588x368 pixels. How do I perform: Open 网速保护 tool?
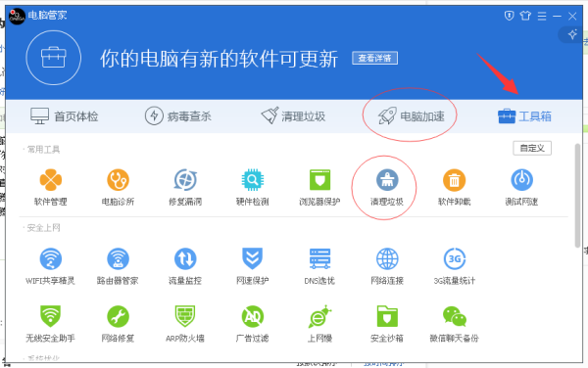pyautogui.click(x=253, y=266)
